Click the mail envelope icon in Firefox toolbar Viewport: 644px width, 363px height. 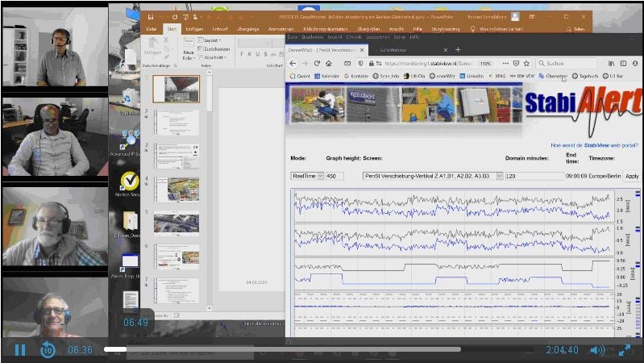coord(347,63)
